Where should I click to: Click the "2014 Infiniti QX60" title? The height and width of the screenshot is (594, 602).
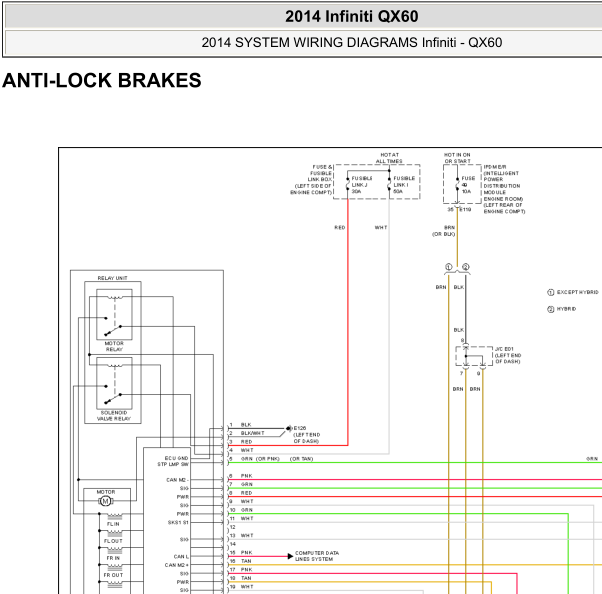click(x=351, y=17)
